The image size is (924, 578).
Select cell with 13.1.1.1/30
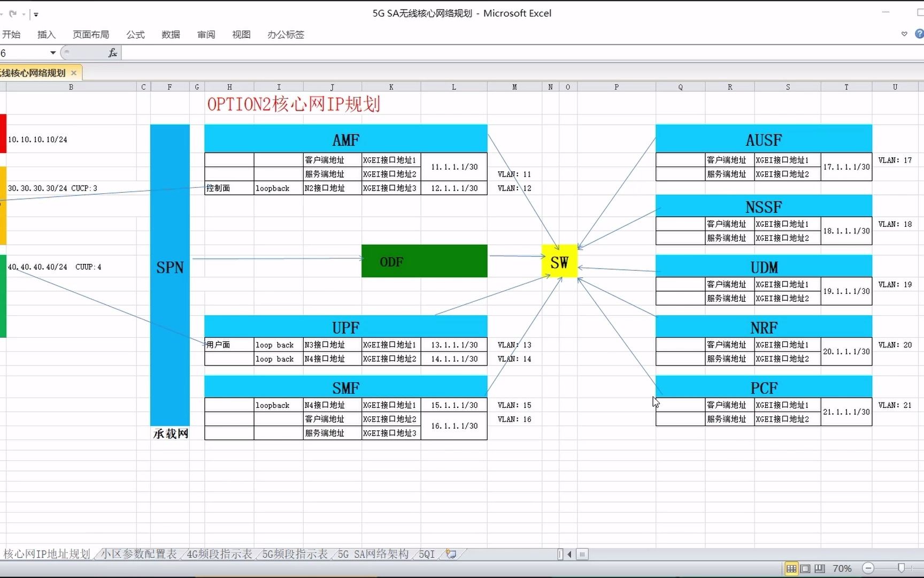point(454,345)
